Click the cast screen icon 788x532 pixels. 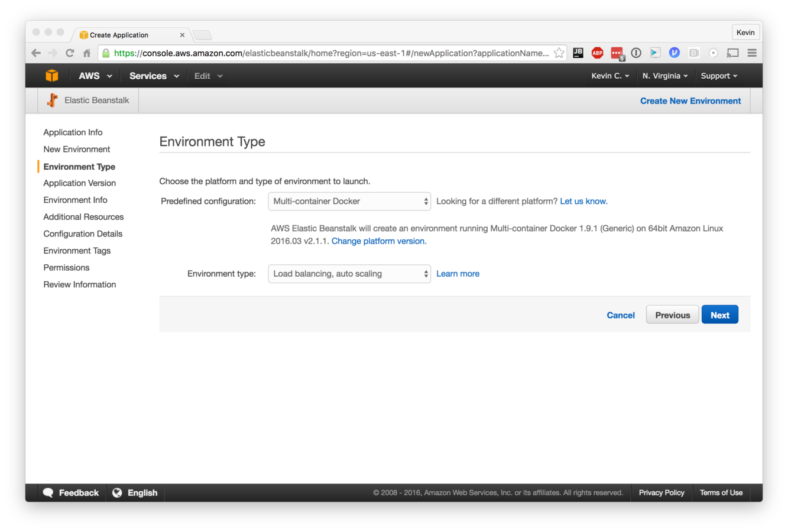click(733, 53)
